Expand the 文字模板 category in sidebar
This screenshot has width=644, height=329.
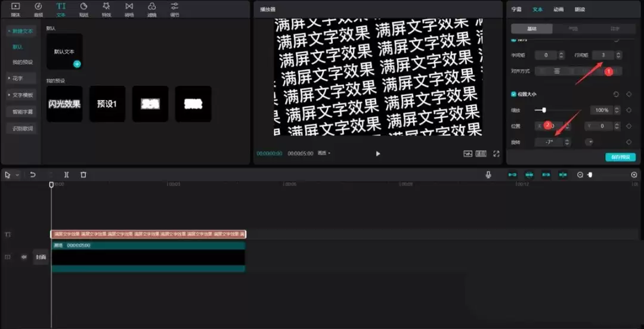(20, 95)
